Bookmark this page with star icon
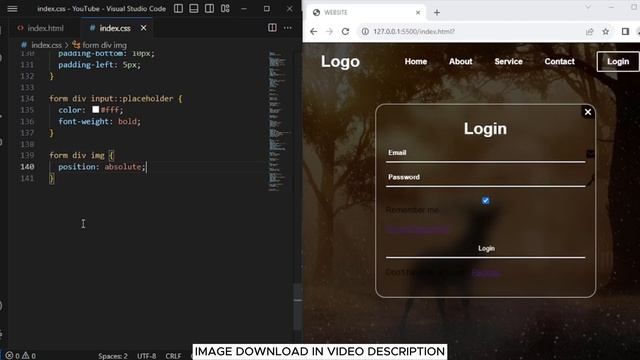640x360 pixels. [x=606, y=31]
